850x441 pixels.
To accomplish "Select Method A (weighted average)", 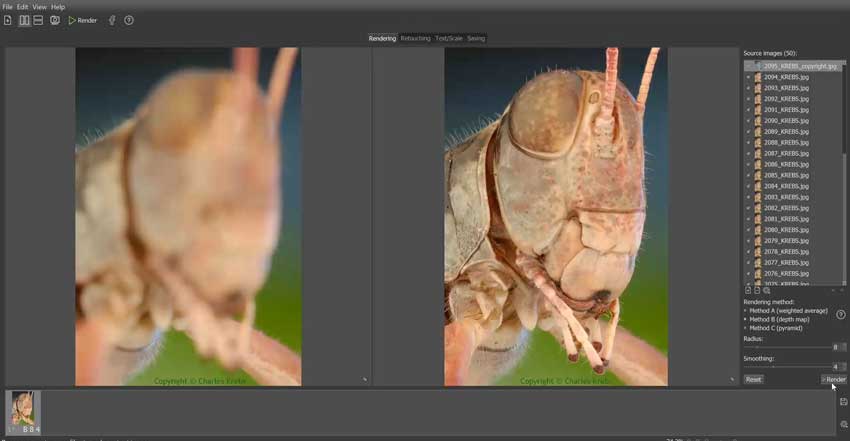I will [x=785, y=311].
